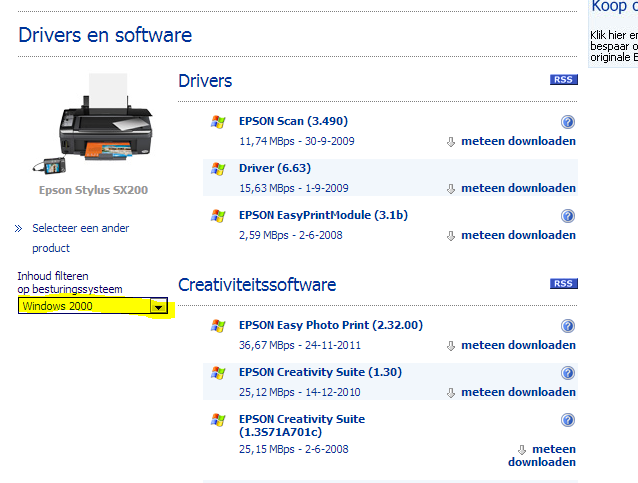This screenshot has height=483, width=638.
Task: Open the Driver (6.63) title link
Action: 275,168
